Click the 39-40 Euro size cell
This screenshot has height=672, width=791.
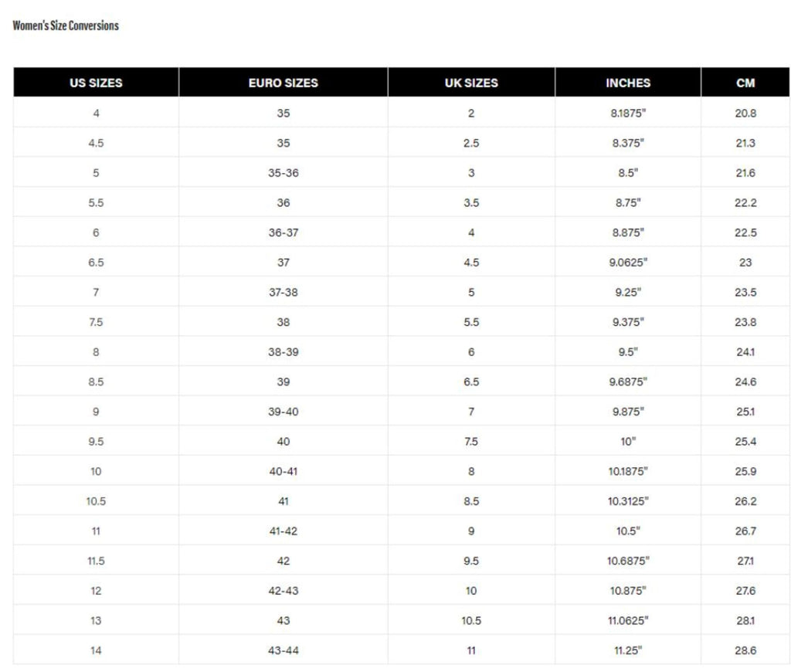tap(283, 412)
